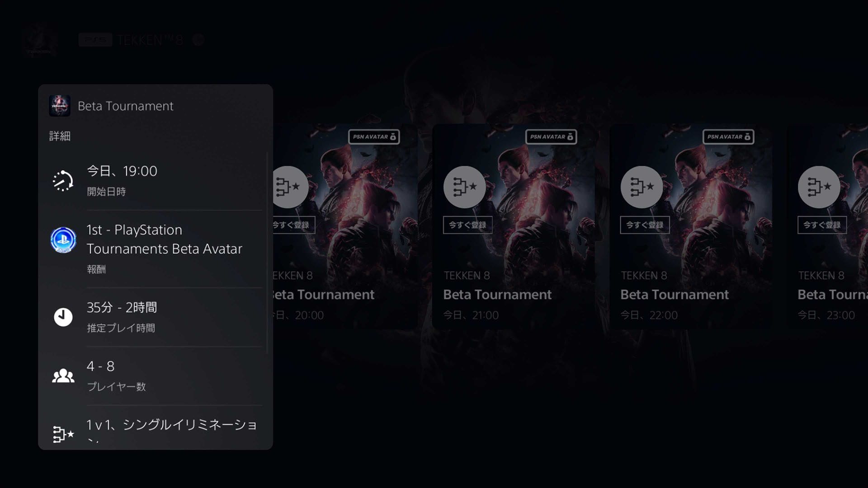Click the estimated play time clock icon
This screenshot has height=488, width=868.
point(63,317)
